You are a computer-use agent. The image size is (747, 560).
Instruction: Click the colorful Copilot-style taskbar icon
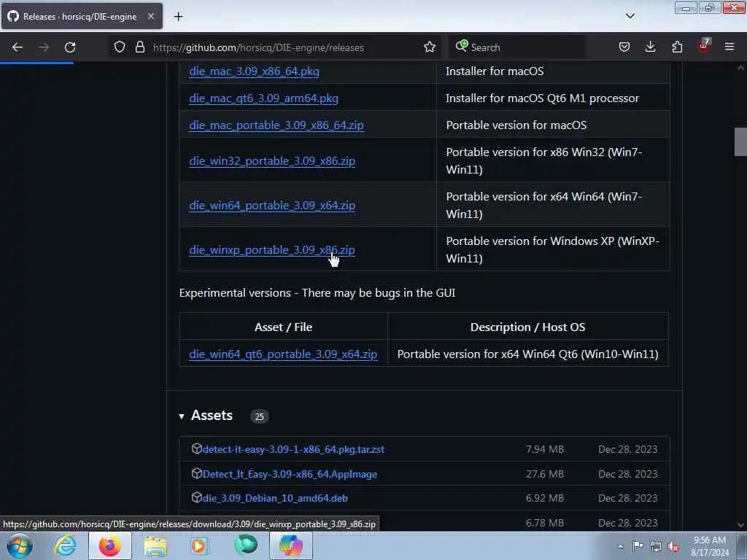[291, 545]
